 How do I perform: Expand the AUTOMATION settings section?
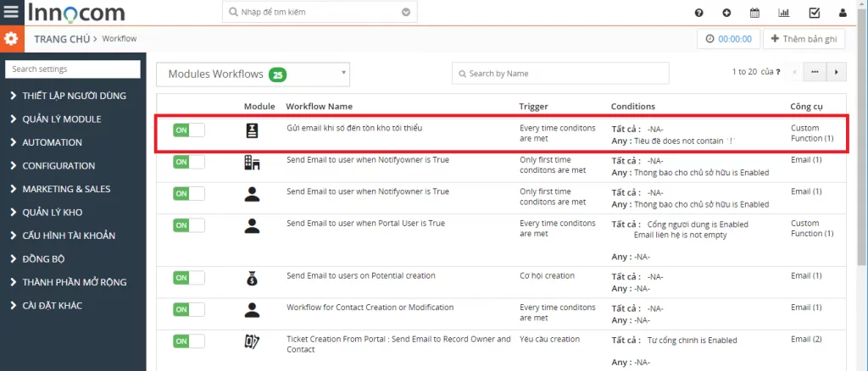point(52,142)
